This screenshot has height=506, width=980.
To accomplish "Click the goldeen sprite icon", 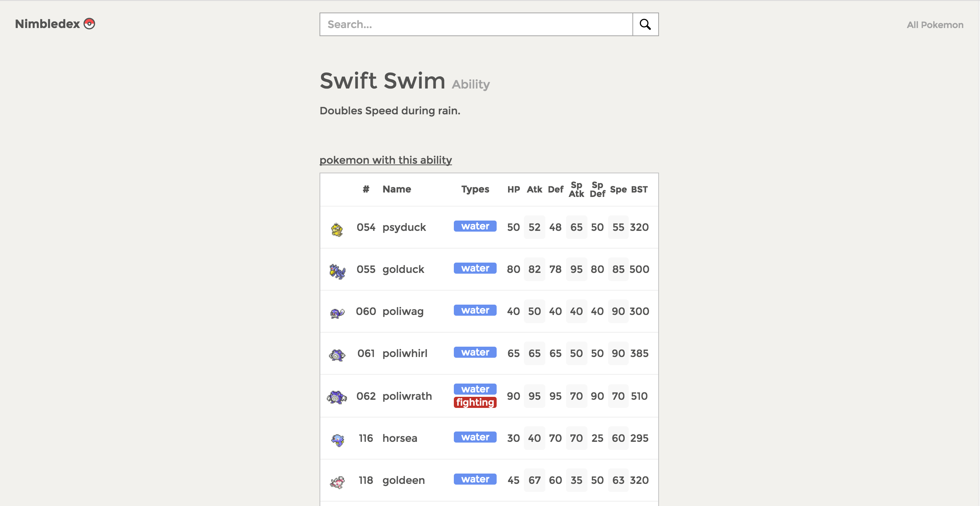I will pyautogui.click(x=337, y=481).
